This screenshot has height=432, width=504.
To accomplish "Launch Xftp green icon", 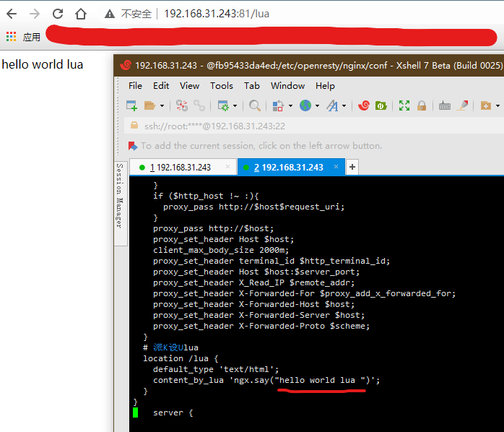I will [x=381, y=105].
